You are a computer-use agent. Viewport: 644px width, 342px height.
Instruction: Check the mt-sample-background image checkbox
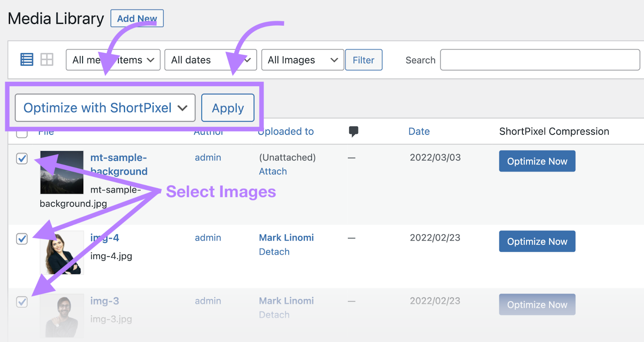tap(22, 158)
